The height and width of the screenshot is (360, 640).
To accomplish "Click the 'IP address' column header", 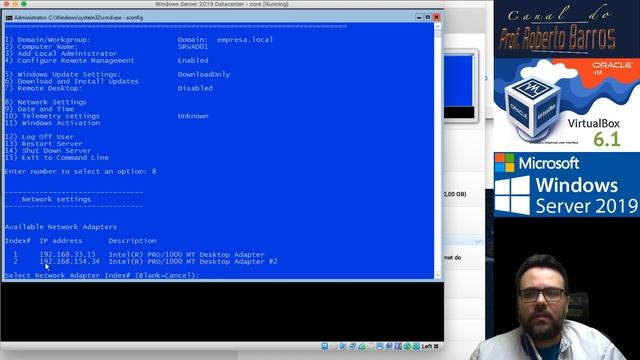I will (61, 241).
